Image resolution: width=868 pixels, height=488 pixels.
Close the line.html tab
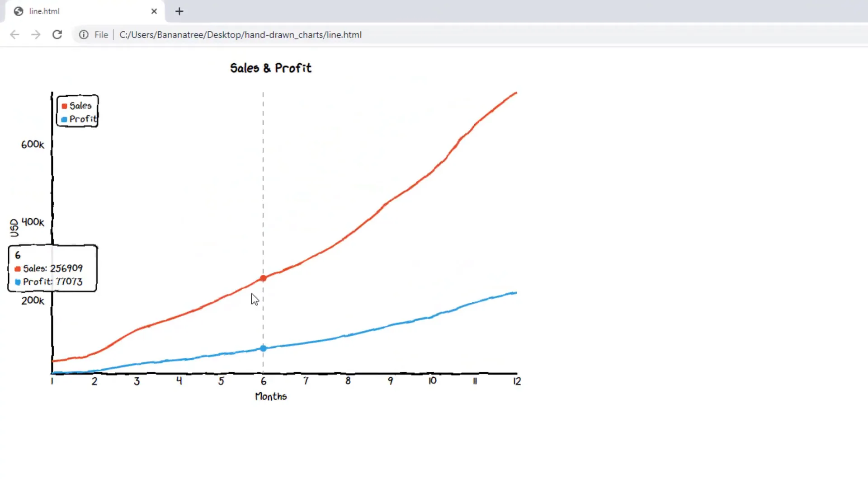(154, 11)
